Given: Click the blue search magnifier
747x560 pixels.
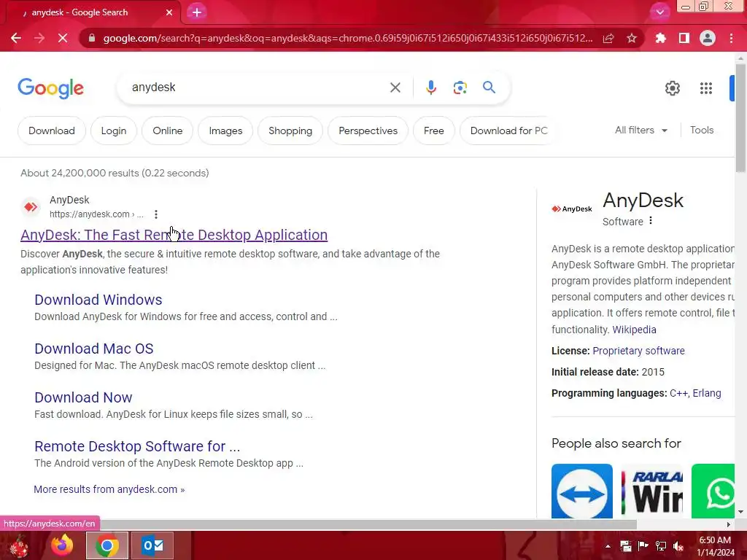Looking at the screenshot, I should [489, 87].
